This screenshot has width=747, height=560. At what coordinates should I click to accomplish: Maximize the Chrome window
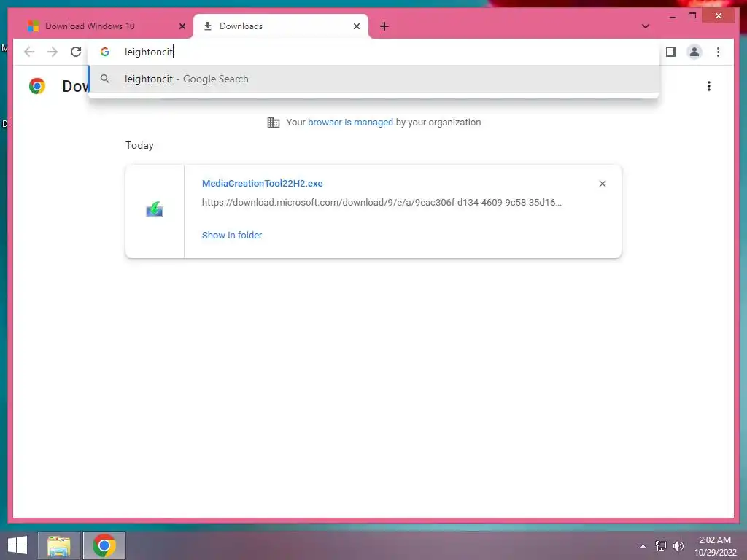pos(692,16)
